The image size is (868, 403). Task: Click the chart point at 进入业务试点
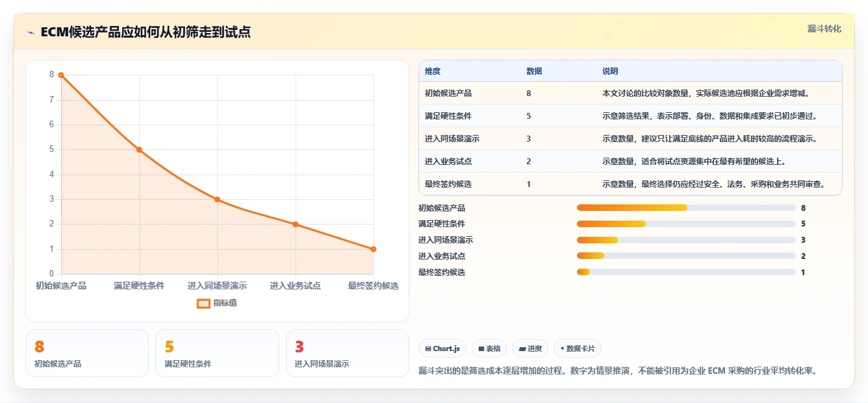coord(295,225)
